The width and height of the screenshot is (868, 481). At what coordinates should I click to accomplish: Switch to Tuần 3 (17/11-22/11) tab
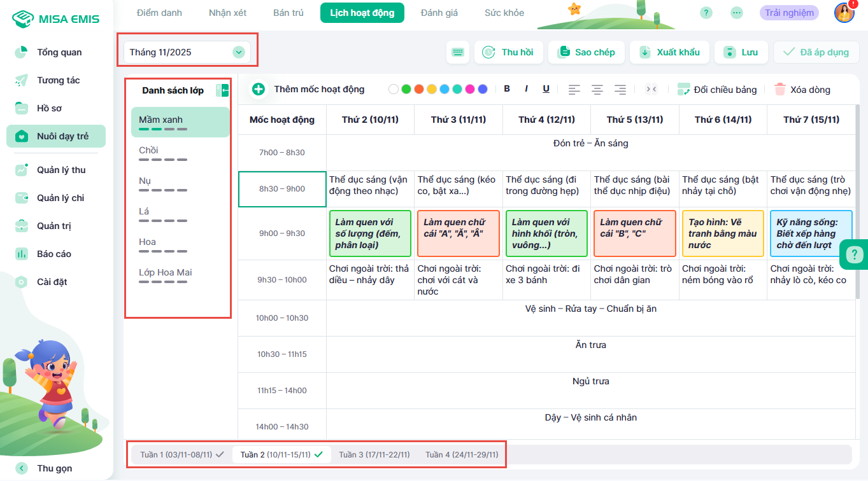(x=373, y=454)
